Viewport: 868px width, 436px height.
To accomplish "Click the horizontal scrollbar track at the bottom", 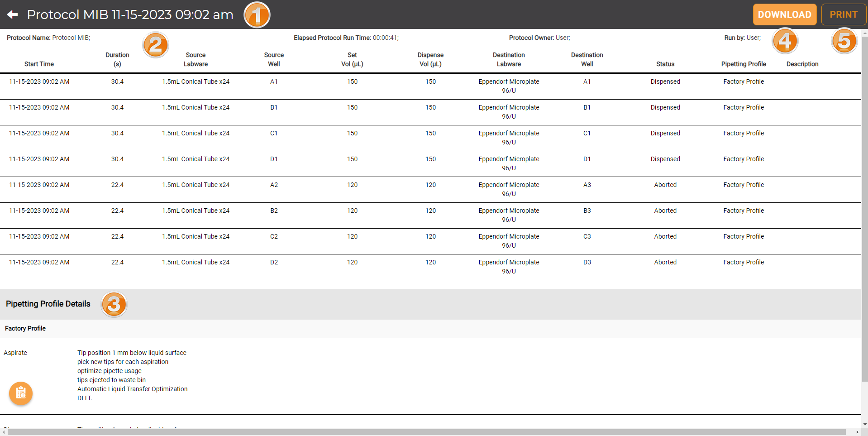I will coord(425,432).
